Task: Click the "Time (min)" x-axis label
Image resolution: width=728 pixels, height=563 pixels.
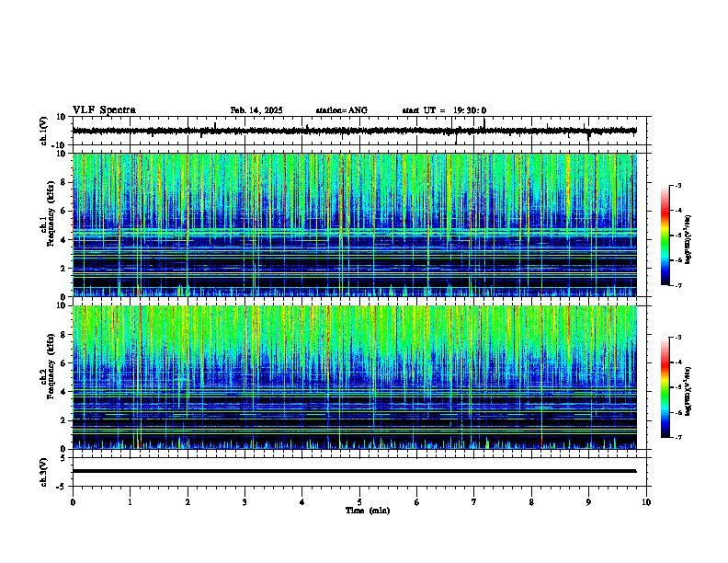Action: tap(368, 511)
